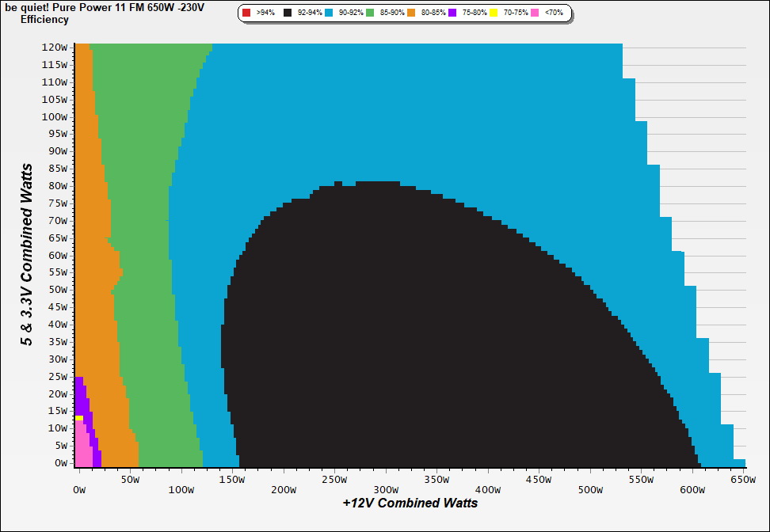770x532 pixels.
Task: Click the '5 & 3.3V Combined Watts' axis title
Action: tap(28, 255)
